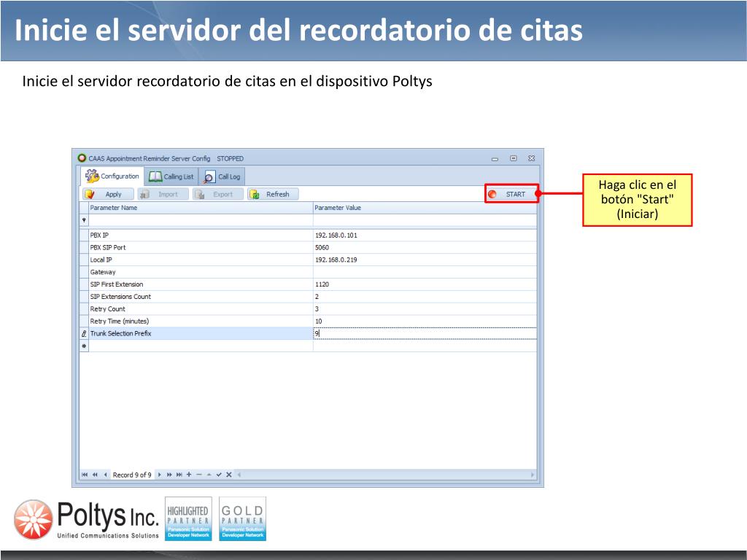Go to next record arrow
This screenshot has width=747, height=560.
point(160,475)
